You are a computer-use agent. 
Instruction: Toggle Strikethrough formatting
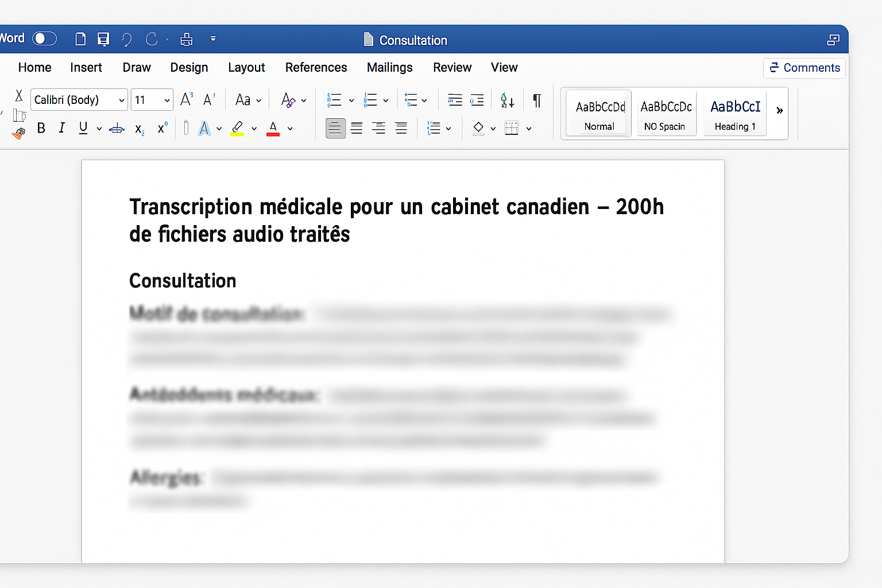117,129
